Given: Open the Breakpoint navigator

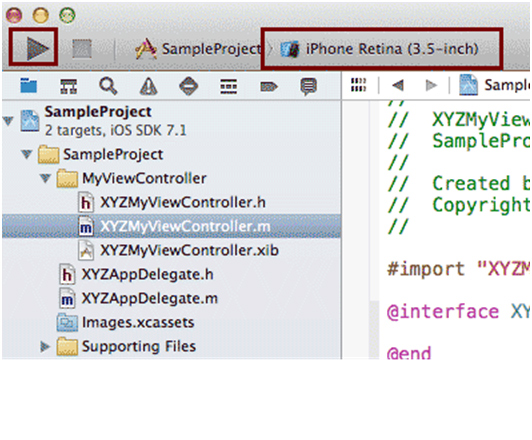Looking at the screenshot, I should click(269, 87).
